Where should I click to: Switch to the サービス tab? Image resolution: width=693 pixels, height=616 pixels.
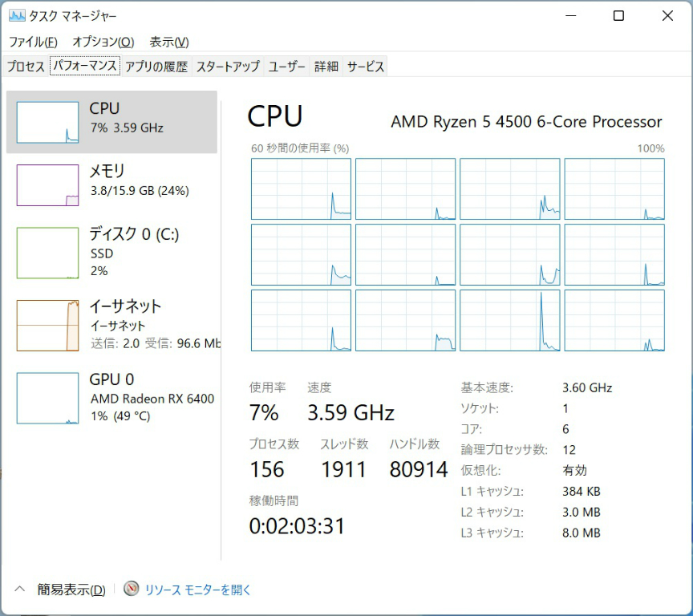point(365,67)
